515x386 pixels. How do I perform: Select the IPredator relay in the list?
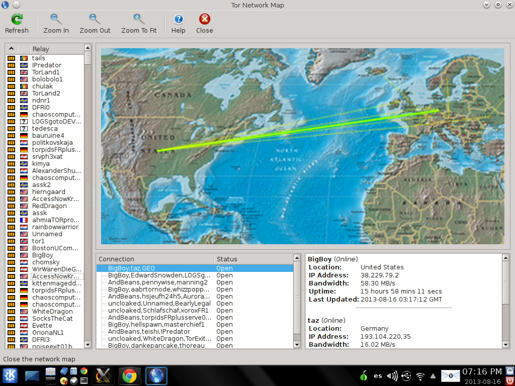click(x=46, y=65)
